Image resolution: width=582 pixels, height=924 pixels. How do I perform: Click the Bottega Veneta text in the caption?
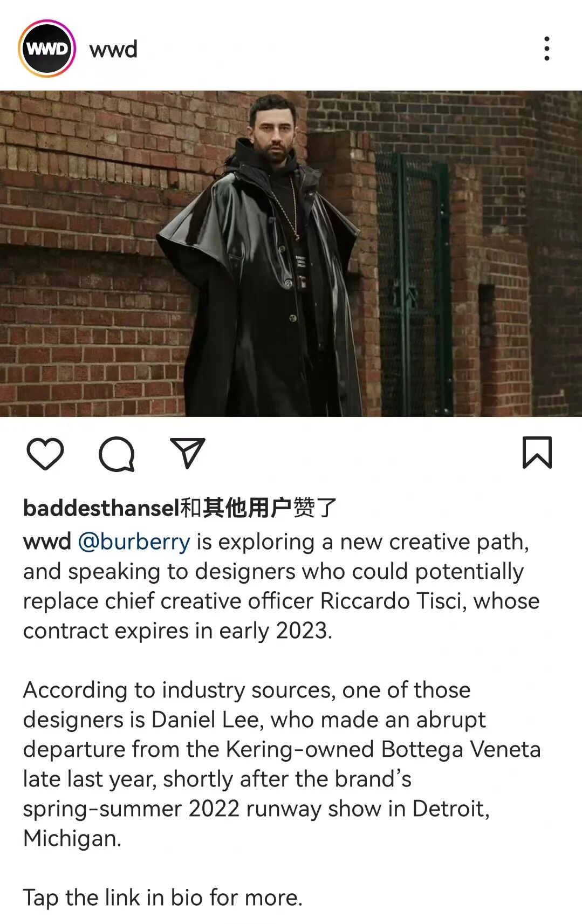[461, 749]
